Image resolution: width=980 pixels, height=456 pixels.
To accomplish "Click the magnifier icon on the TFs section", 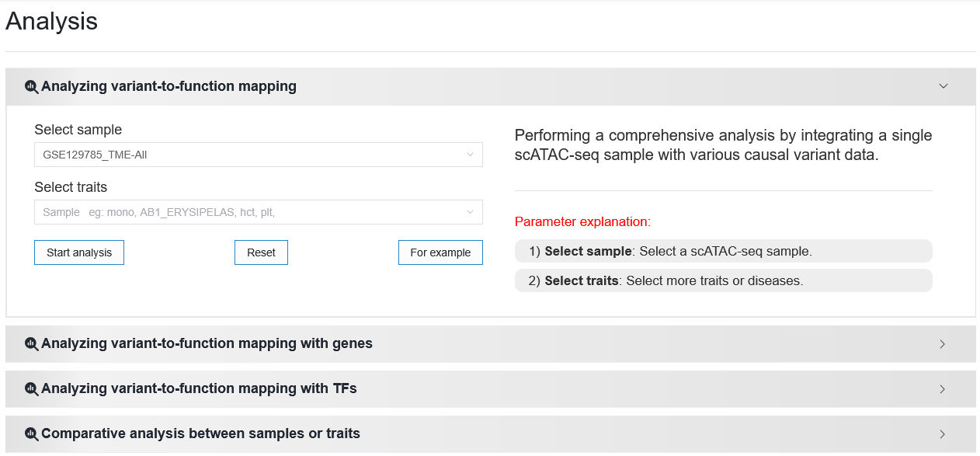I will (x=32, y=389).
